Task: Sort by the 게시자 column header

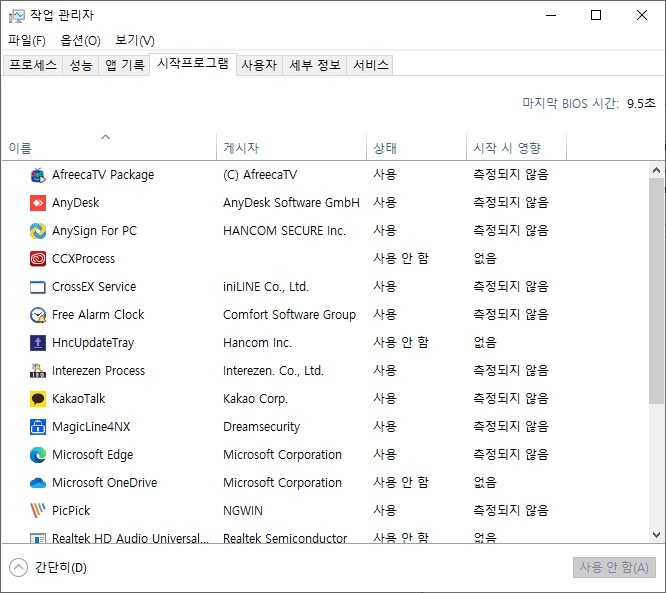Action: click(x=291, y=148)
